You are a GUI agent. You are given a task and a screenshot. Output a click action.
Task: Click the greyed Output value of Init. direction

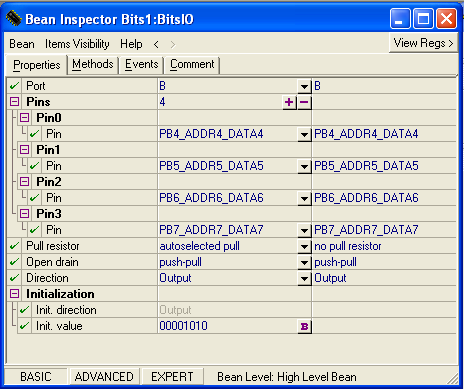coord(175,310)
